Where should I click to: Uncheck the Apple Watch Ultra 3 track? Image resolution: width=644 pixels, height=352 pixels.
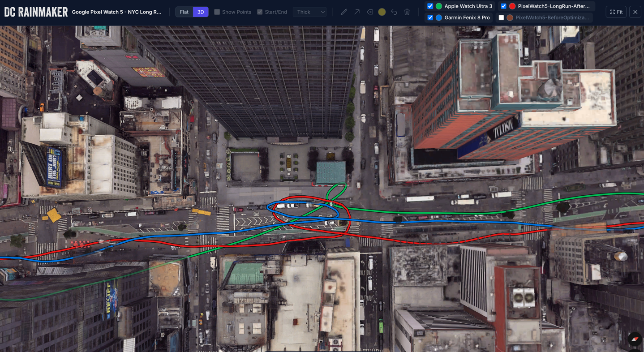click(430, 6)
